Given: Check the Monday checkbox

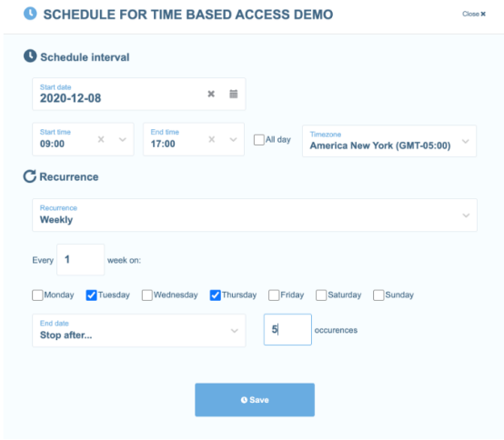Looking at the screenshot, I should tap(37, 295).
